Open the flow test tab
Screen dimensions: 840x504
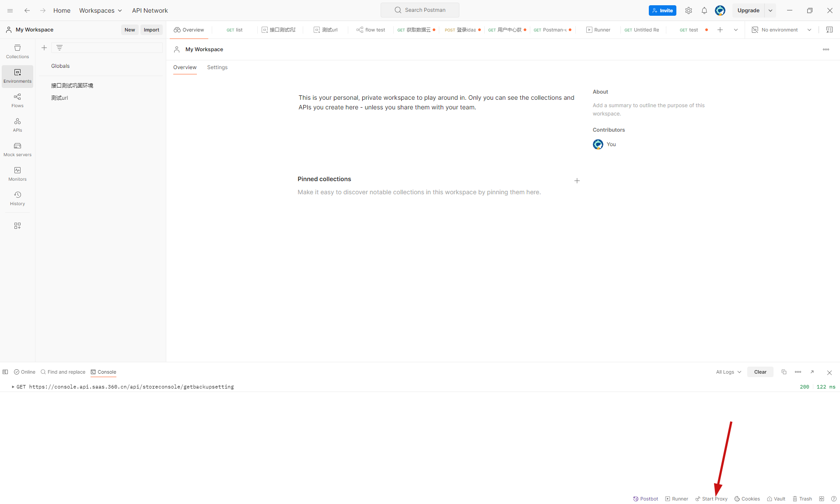coord(371,30)
